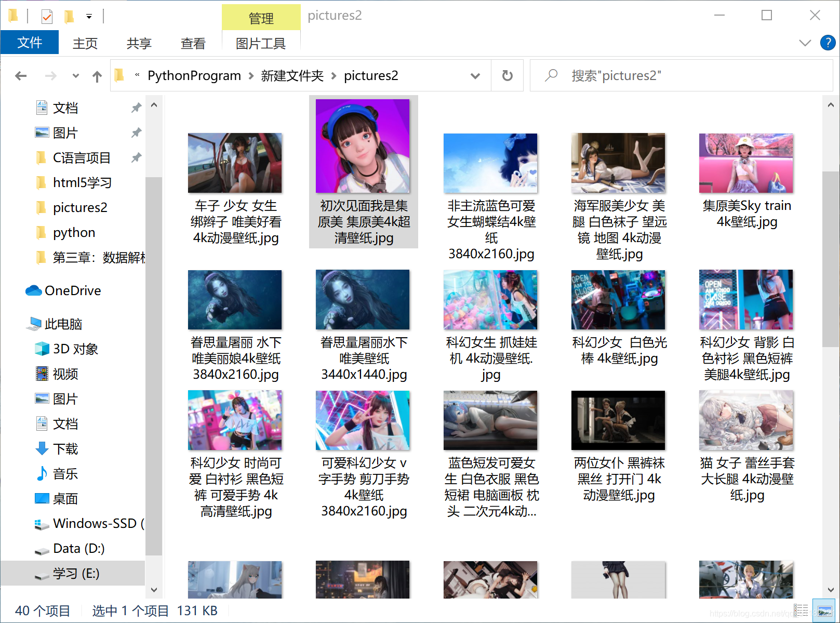The width and height of the screenshot is (840, 623).
Task: Open 图片 folder under 此电脑
Action: [x=65, y=399]
